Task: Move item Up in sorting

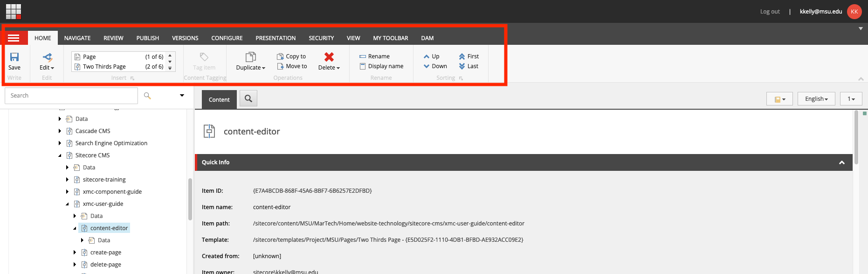Action: pyautogui.click(x=431, y=56)
